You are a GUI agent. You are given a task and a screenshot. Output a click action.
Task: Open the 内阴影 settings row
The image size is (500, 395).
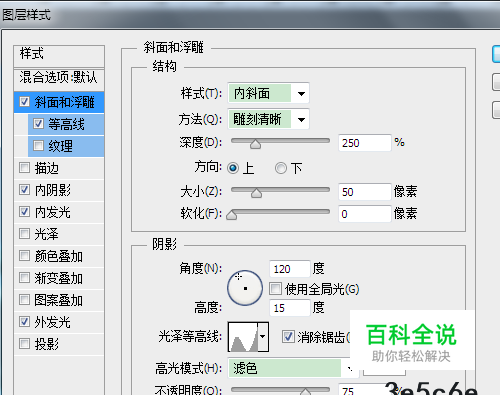pos(59,190)
